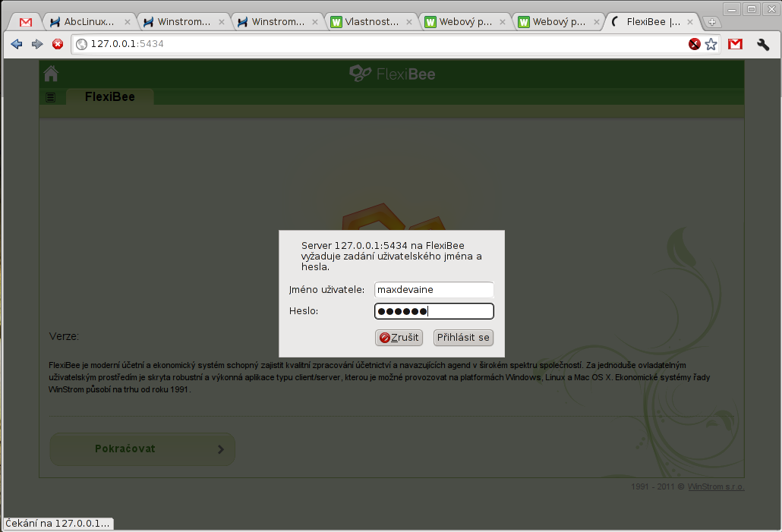The image size is (782, 532).
Task: Maximize the browser window
Action: click(752, 9)
